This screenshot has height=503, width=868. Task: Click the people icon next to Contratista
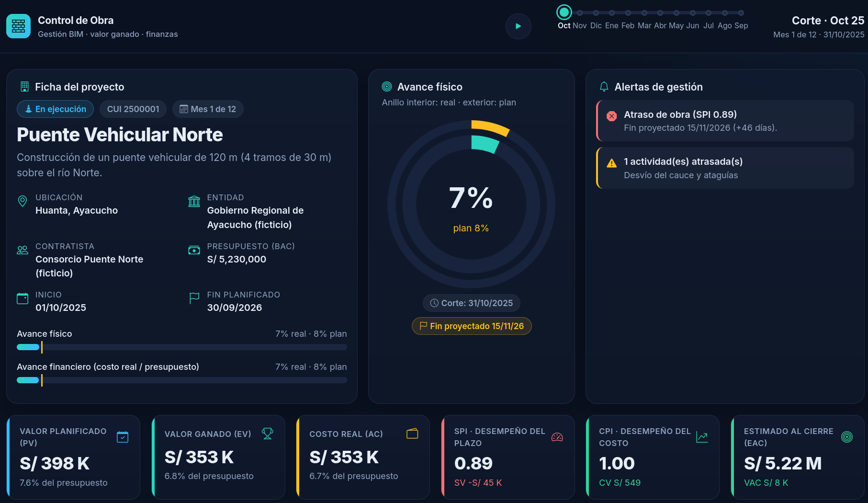pyautogui.click(x=23, y=250)
